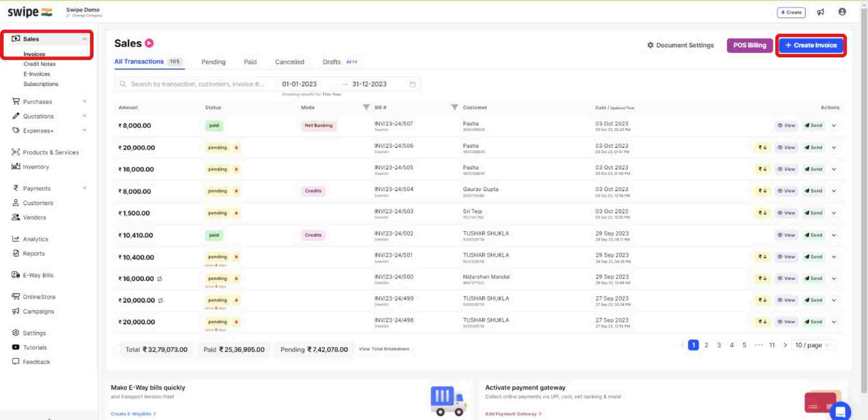Open the chat support bubble
Viewport: 868px width, 420px height.
click(840, 411)
